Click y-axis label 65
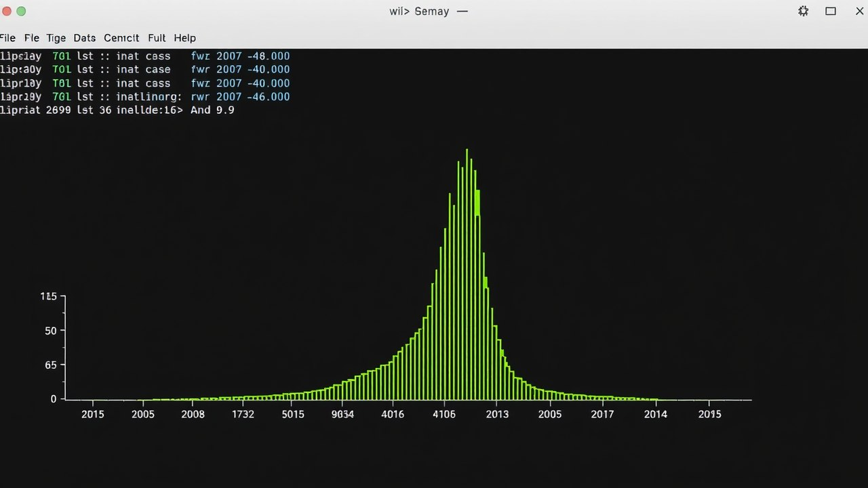The image size is (868, 488). coord(51,365)
